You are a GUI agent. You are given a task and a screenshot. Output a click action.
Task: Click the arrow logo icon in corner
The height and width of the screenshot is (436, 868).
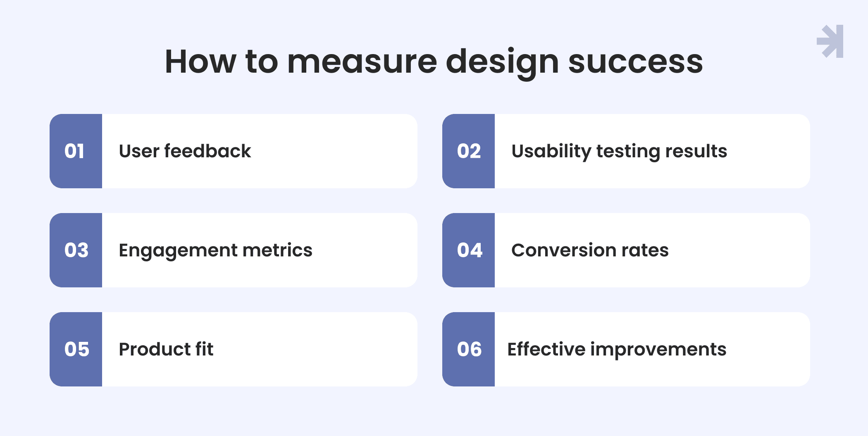pos(831,41)
